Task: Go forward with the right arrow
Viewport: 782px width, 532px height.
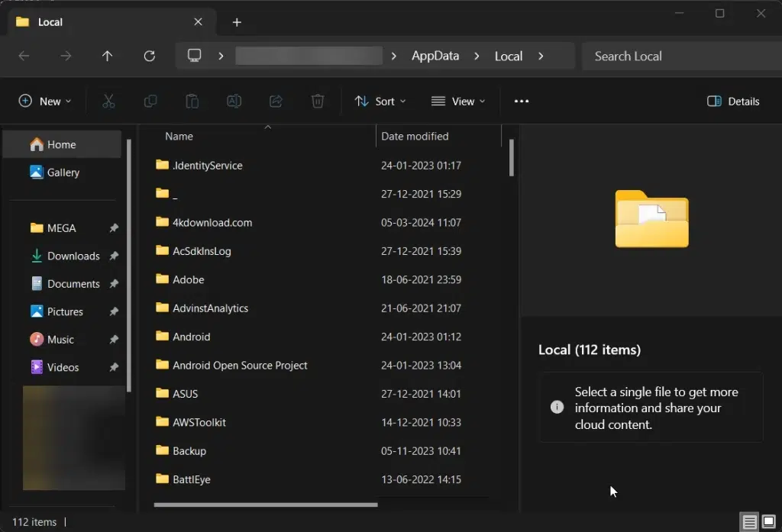Action: coord(66,56)
